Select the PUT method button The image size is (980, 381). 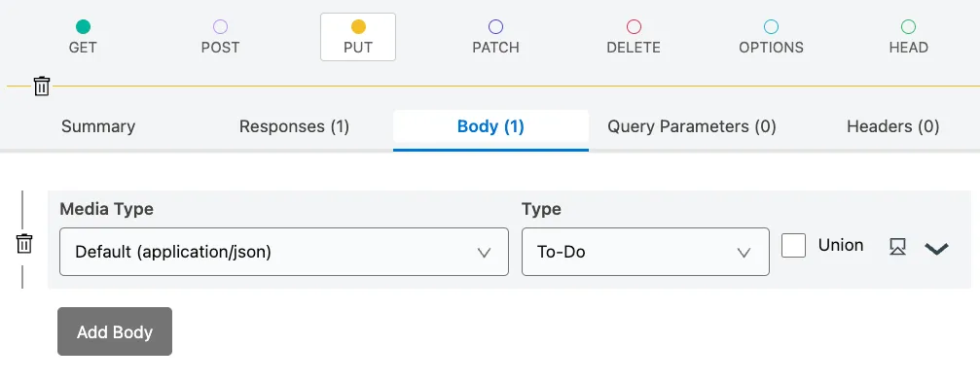(x=358, y=37)
